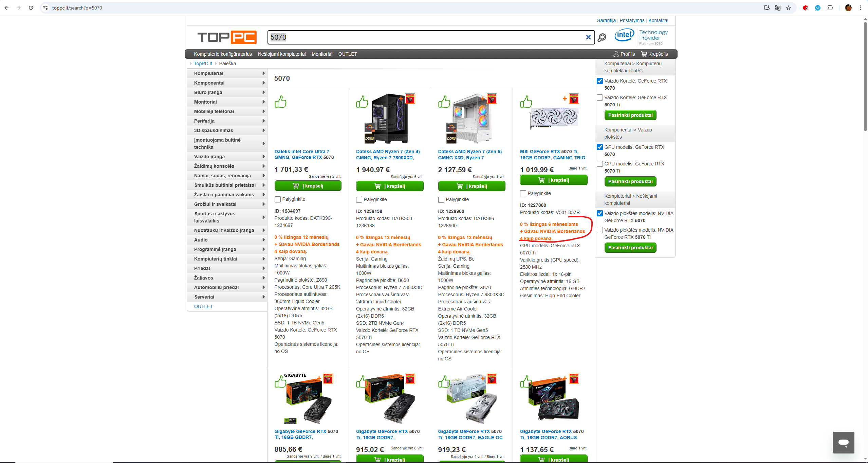Expand the Komponentai category arrow
Viewport: 868px width, 463px height.
click(x=263, y=83)
